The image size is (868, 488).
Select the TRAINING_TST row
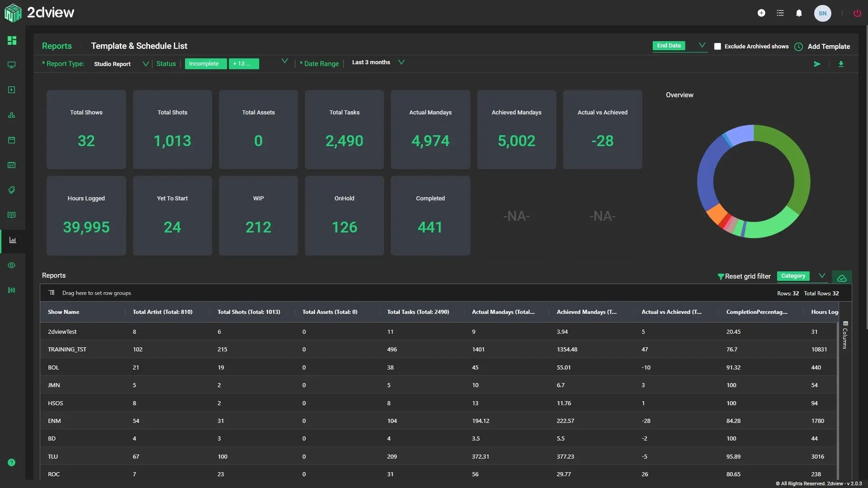pyautogui.click(x=439, y=349)
